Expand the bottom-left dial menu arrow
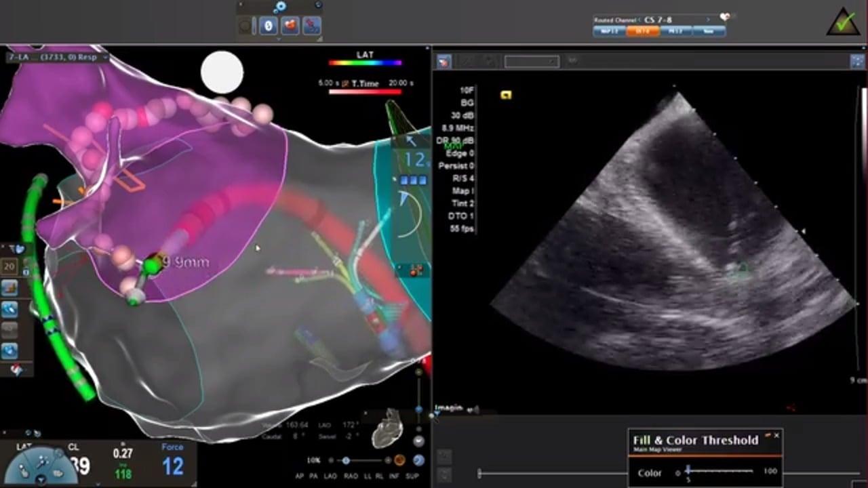The width and height of the screenshot is (868, 488). click(41, 481)
